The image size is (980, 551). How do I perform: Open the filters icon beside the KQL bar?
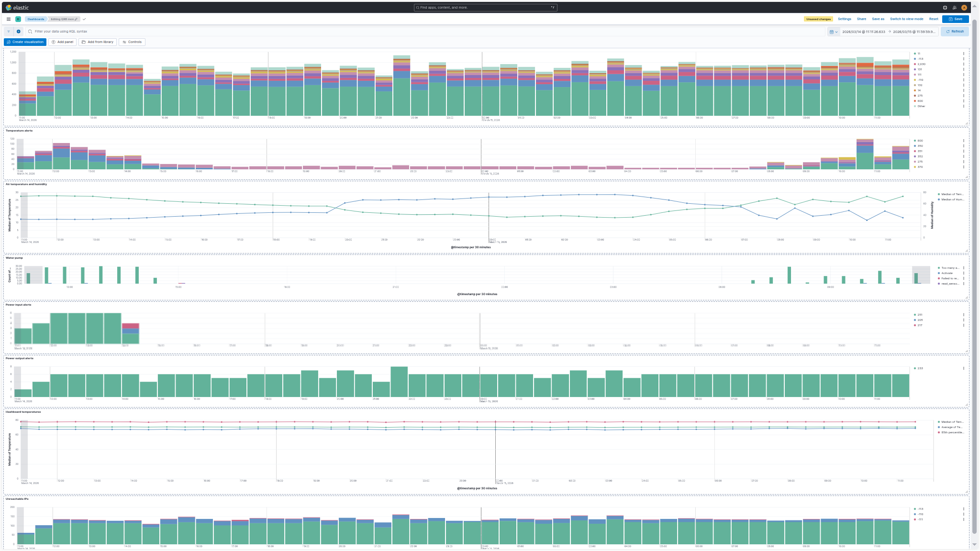coord(9,31)
